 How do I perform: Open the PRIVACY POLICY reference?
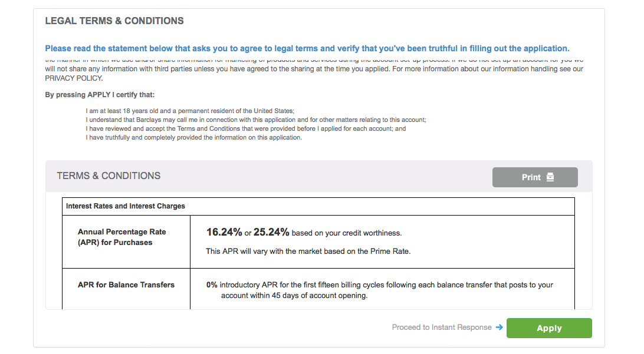pyautogui.click(x=74, y=78)
